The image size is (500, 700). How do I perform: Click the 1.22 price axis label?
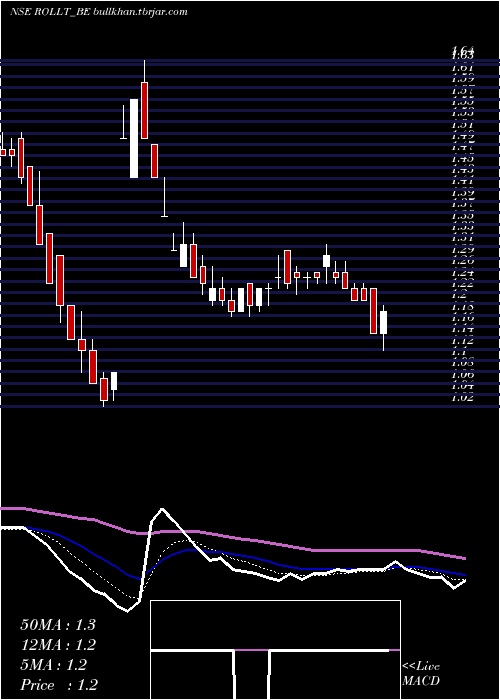462,283
